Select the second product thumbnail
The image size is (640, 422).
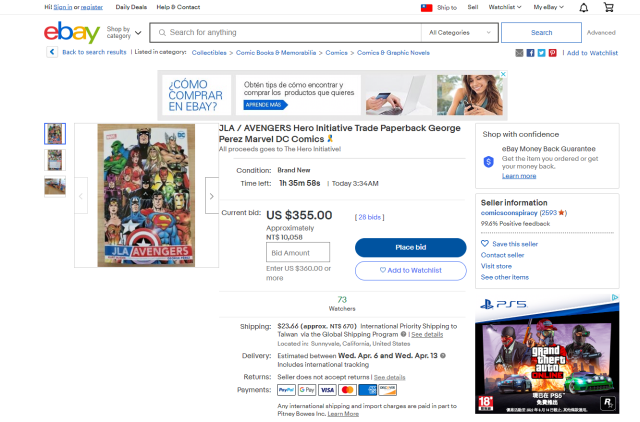pos(55,160)
